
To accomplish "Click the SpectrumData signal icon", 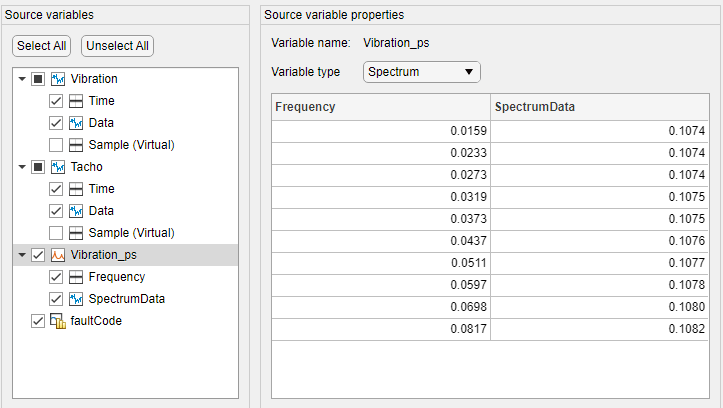I will point(76,299).
